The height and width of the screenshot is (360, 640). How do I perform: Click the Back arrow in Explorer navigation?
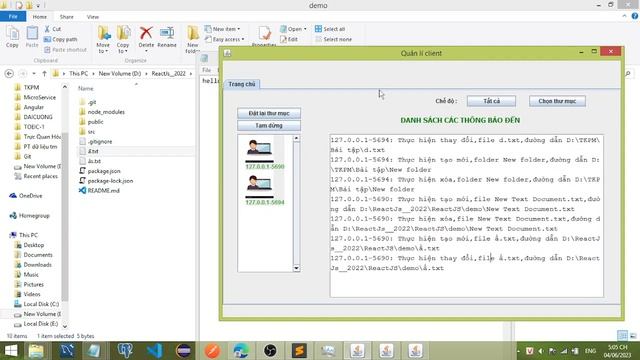[9, 73]
